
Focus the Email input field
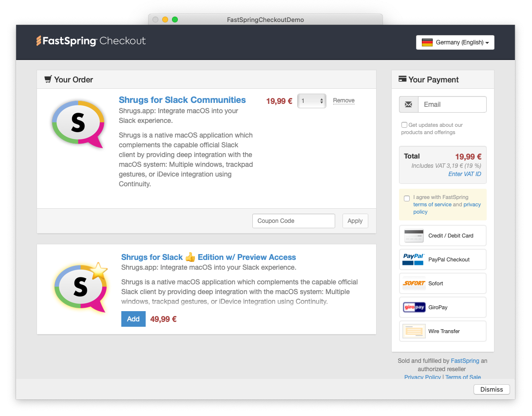[x=452, y=104]
